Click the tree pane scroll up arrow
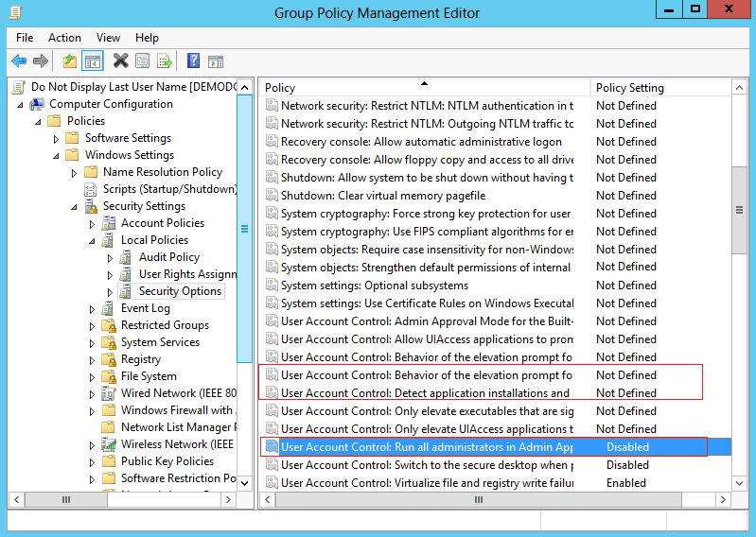Screen dimensions: 756x537 click(244, 88)
